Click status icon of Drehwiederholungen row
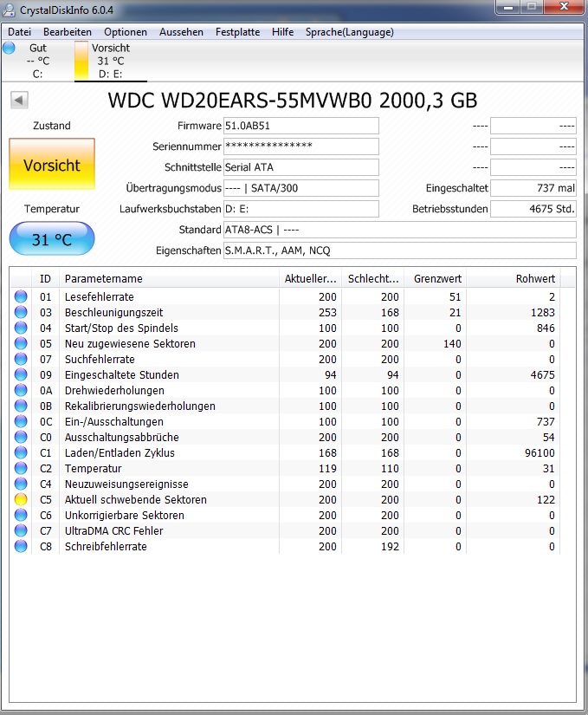This screenshot has height=715, width=588. (21, 390)
